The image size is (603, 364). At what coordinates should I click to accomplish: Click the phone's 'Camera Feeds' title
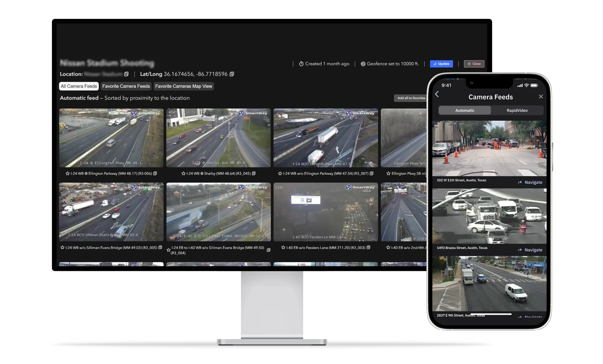491,97
